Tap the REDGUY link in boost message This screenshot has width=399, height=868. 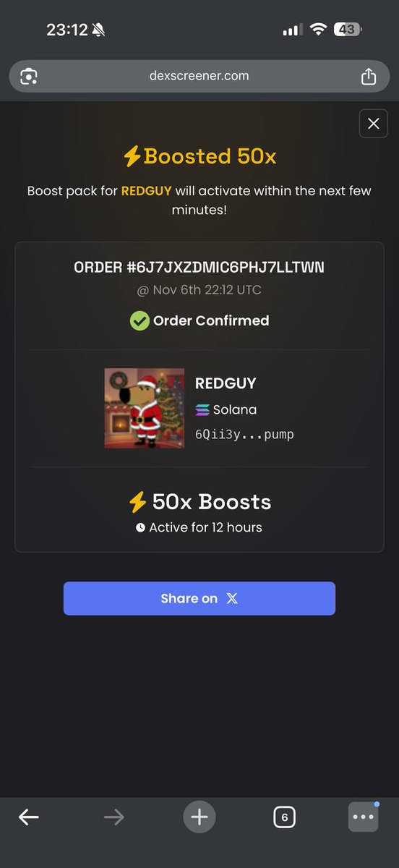[146, 191]
